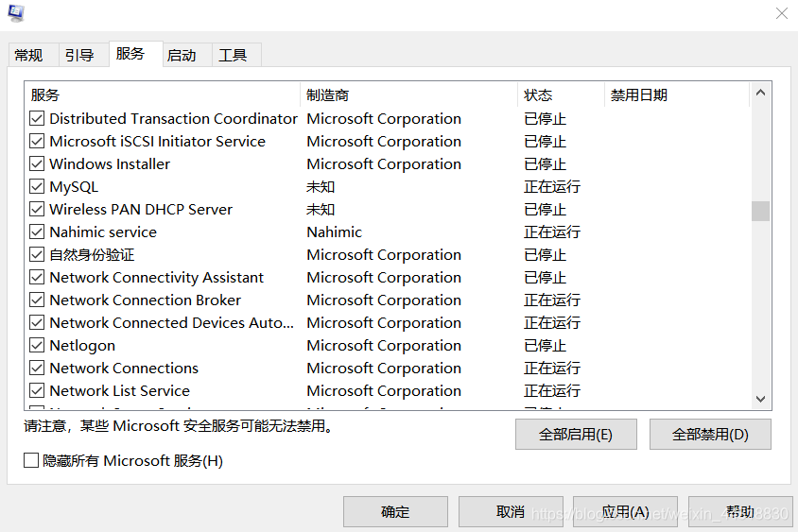The width and height of the screenshot is (798, 532).
Task: Sort by the 禁用日期 column header
Action: (677, 95)
